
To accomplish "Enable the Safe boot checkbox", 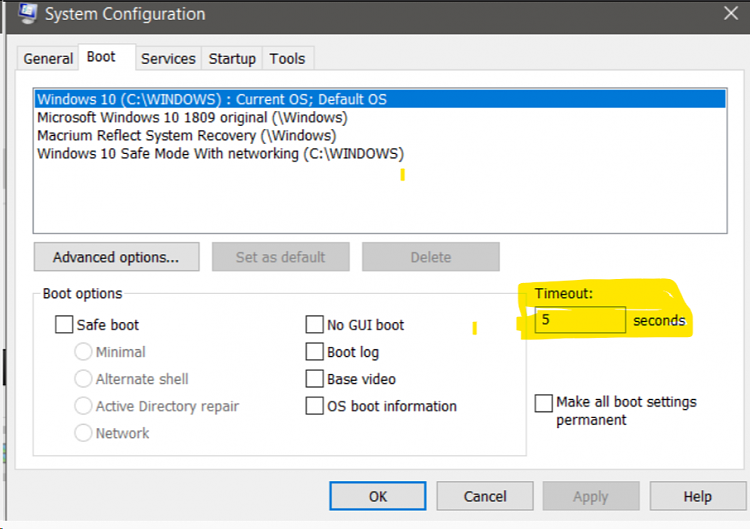I will coord(64,324).
